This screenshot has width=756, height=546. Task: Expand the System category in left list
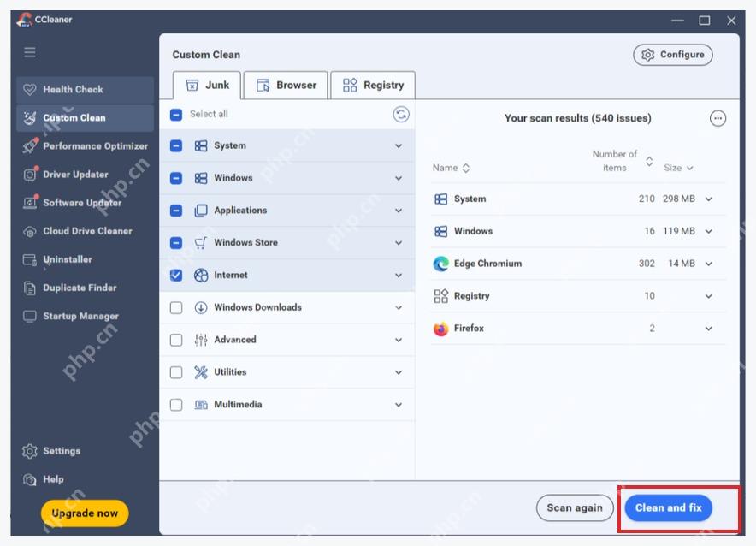click(x=399, y=145)
